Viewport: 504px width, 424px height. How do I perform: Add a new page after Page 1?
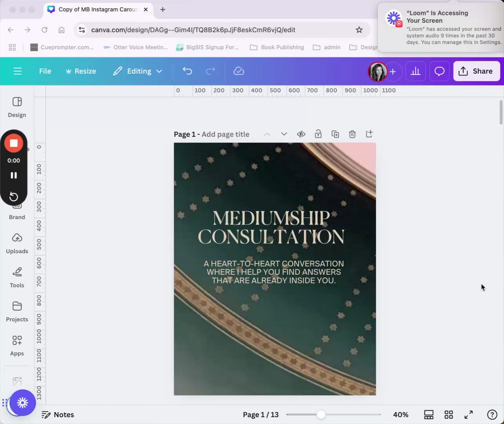(x=369, y=134)
